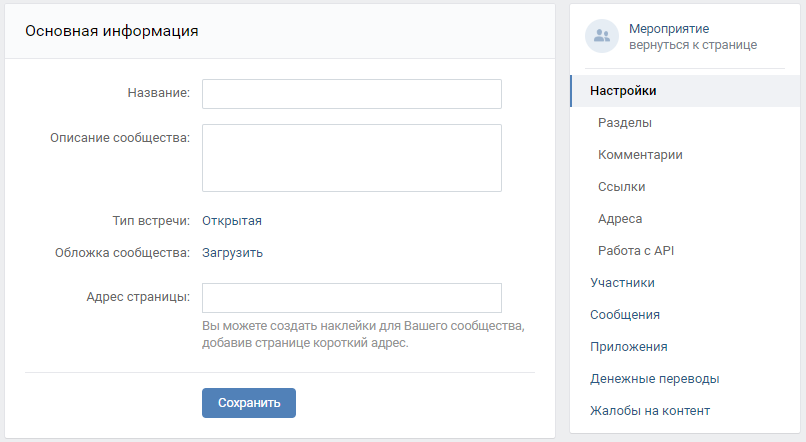
Task: Open Жалобы на контент section
Action: [650, 411]
